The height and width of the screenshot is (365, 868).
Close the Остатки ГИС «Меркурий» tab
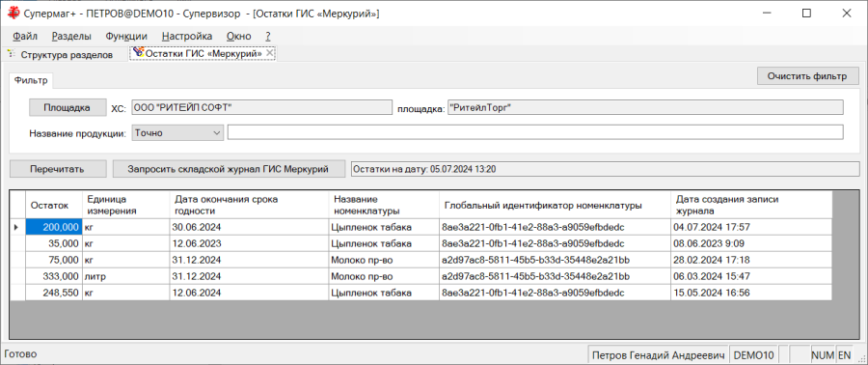coord(270,53)
